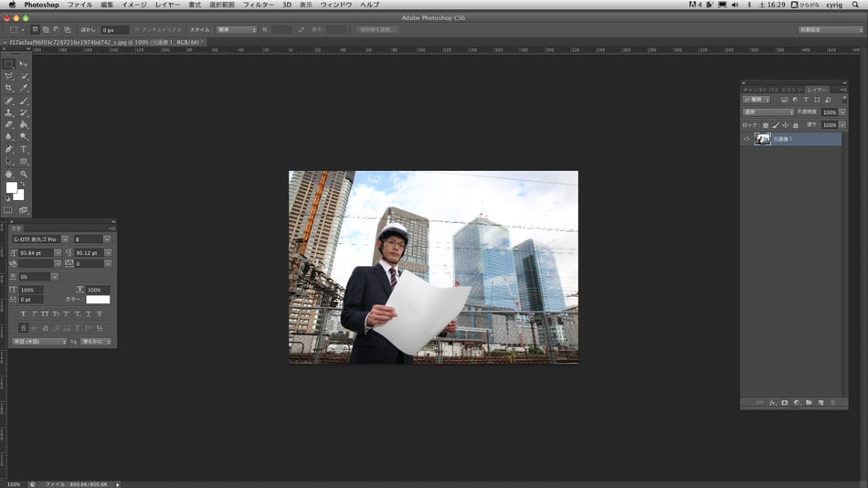Select the Zoom tool
Viewport: 868px width, 488px height.
[x=24, y=174]
